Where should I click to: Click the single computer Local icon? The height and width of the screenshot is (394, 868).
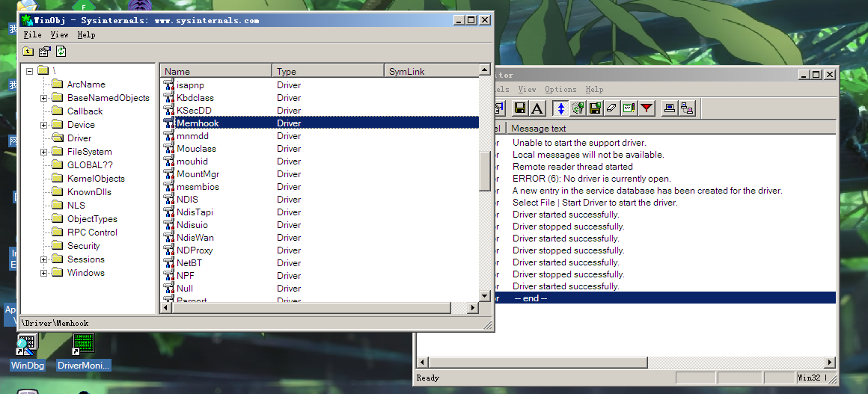(x=670, y=108)
